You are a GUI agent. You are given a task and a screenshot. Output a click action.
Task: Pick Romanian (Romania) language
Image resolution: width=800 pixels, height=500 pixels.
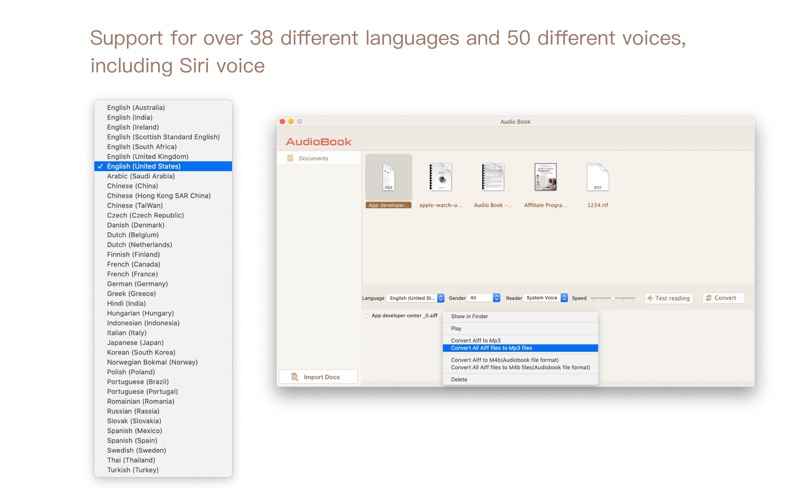[163, 402]
